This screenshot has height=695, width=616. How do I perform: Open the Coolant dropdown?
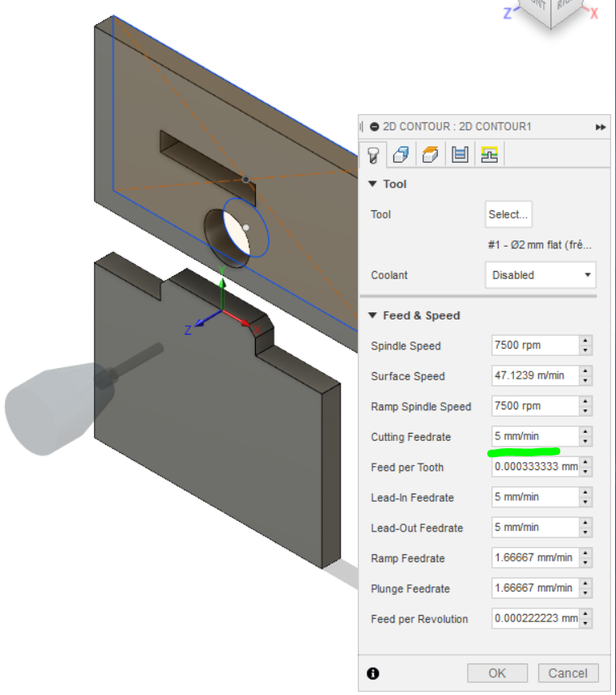click(x=540, y=275)
